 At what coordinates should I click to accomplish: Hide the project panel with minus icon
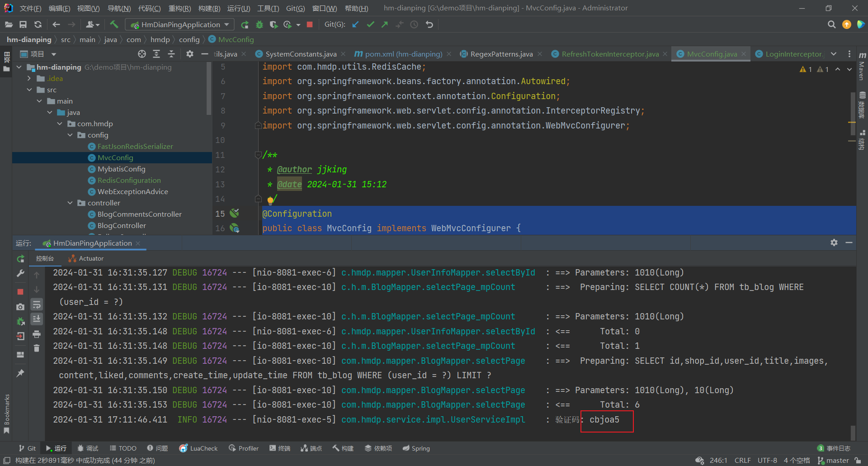(x=204, y=54)
